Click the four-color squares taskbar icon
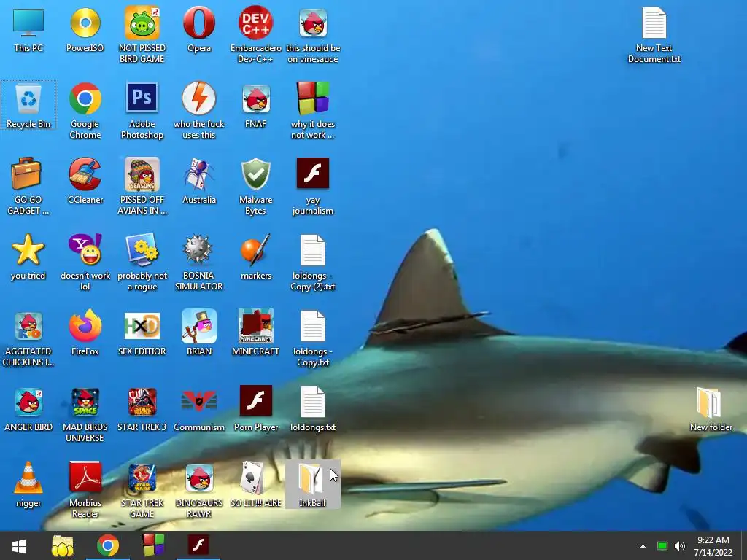 pyautogui.click(x=153, y=545)
